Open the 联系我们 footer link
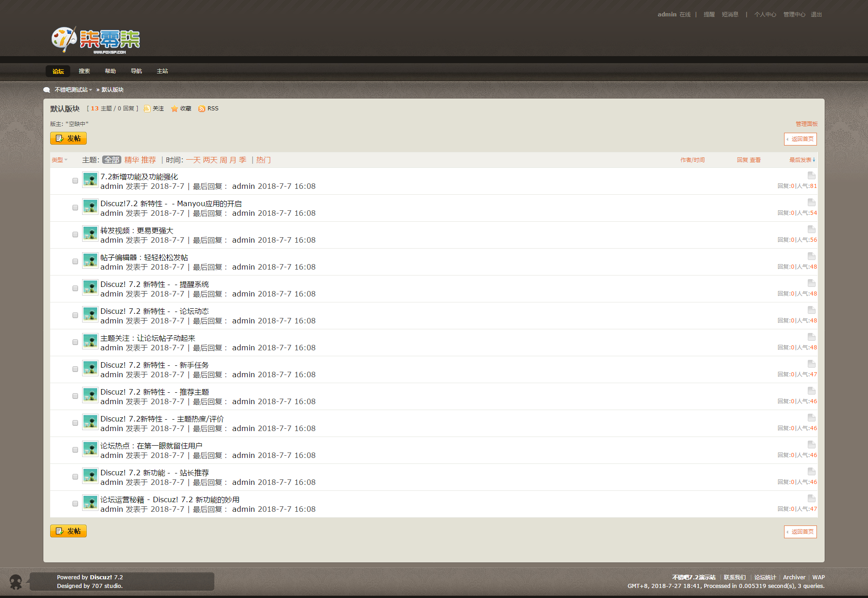Image resolution: width=868 pixels, height=598 pixels. (x=734, y=577)
